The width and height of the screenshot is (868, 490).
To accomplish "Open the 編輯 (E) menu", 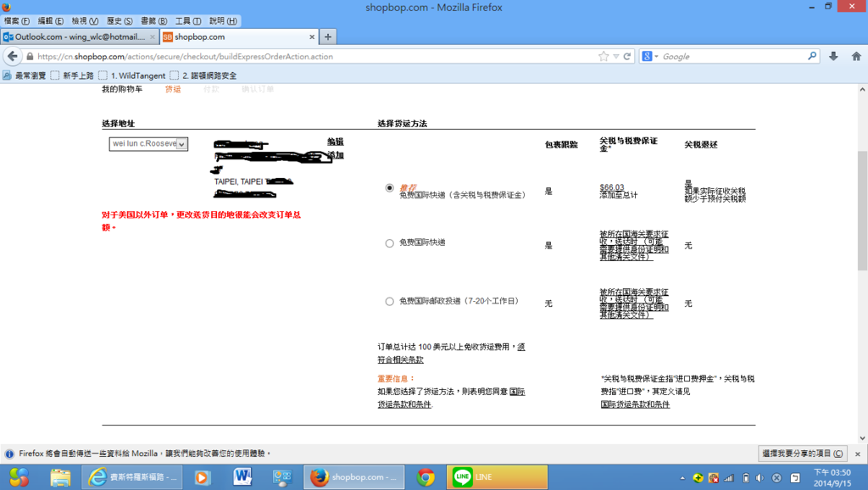I will (50, 21).
